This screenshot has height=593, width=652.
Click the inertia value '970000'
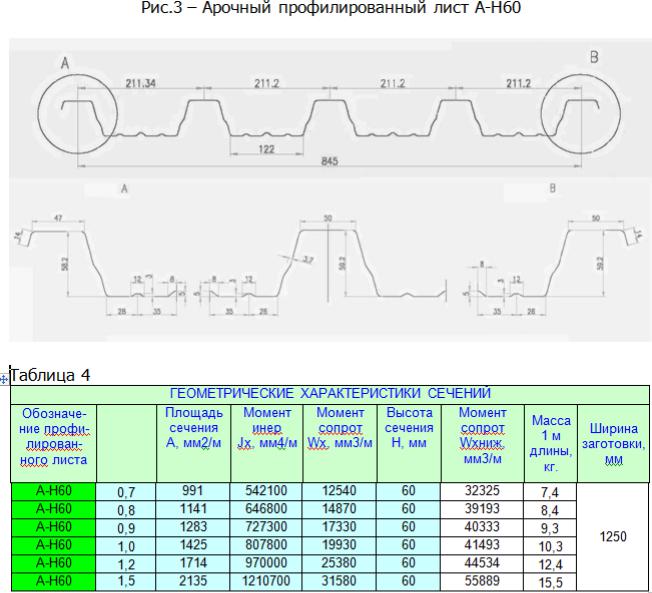point(266,563)
